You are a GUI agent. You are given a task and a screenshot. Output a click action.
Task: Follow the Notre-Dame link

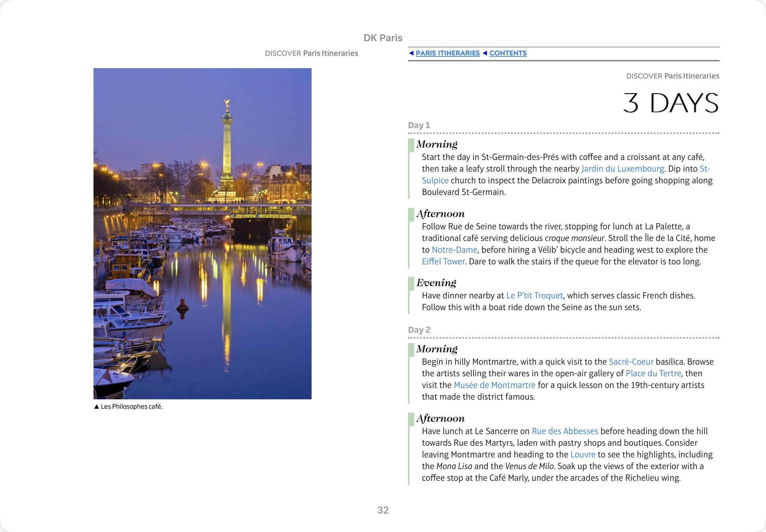click(454, 250)
